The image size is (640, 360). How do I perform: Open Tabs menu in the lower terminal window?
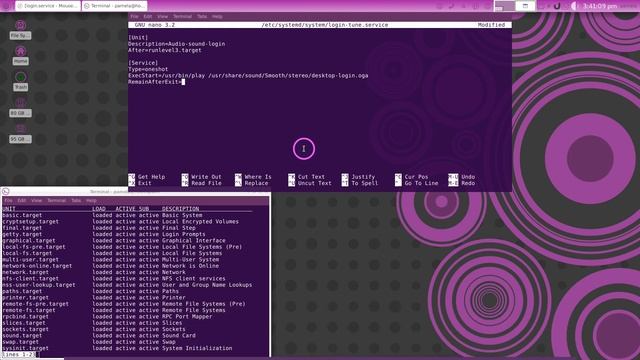(76, 200)
